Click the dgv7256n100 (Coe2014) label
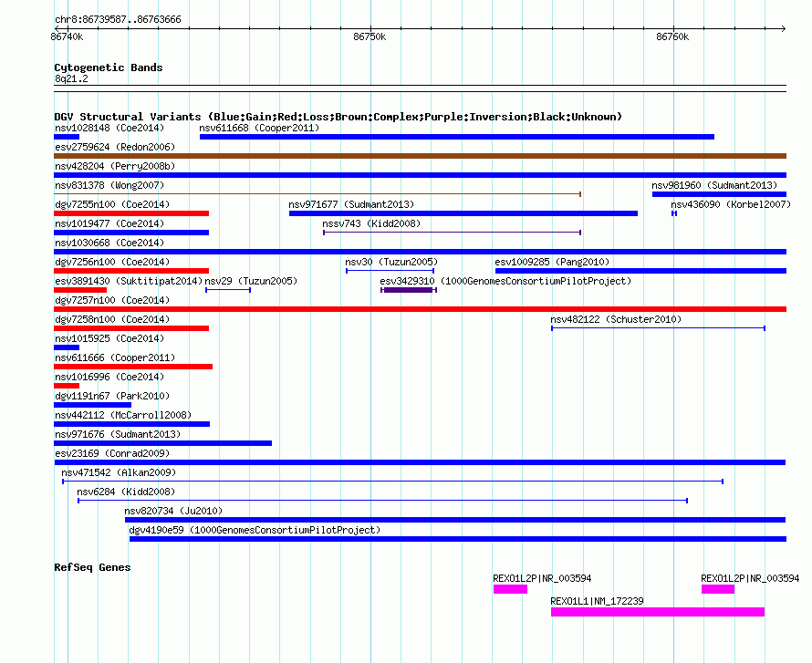 pos(112,262)
